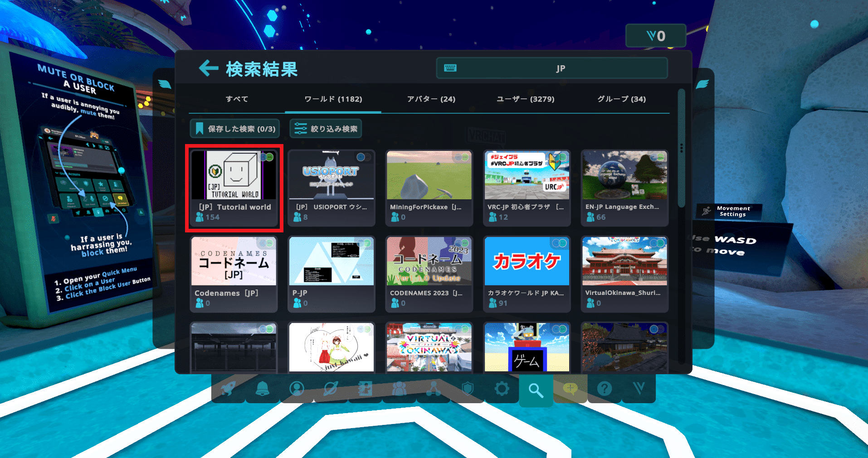Click the left wing icon beside menu
This screenshot has width=868, height=458.
tap(165, 84)
